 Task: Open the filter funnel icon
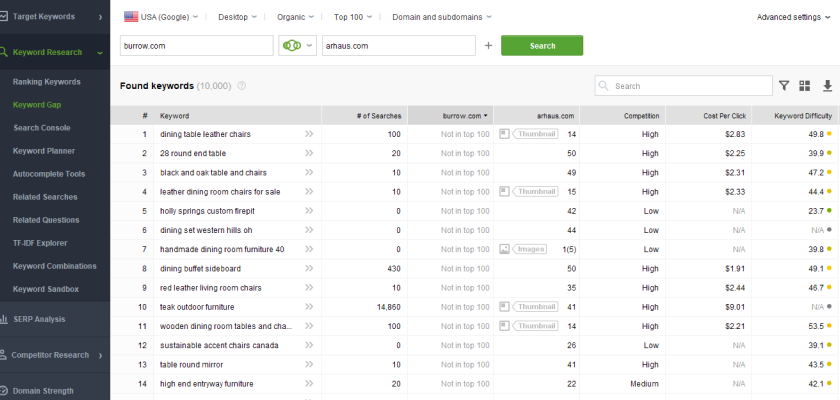point(784,86)
